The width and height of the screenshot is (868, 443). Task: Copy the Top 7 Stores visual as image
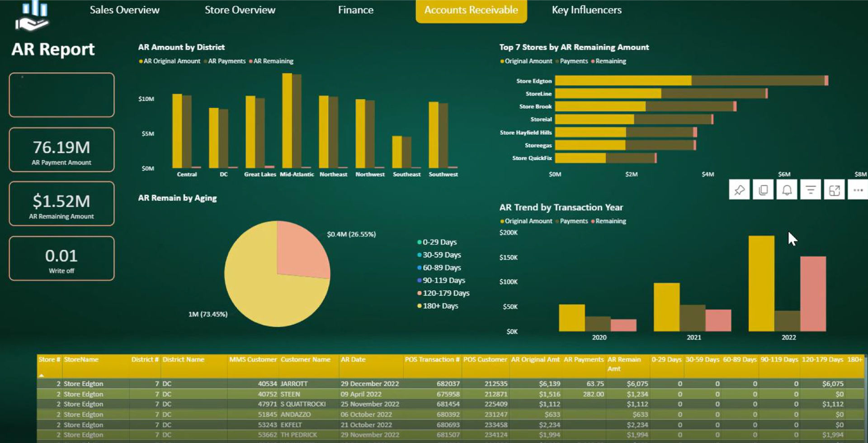tap(763, 189)
